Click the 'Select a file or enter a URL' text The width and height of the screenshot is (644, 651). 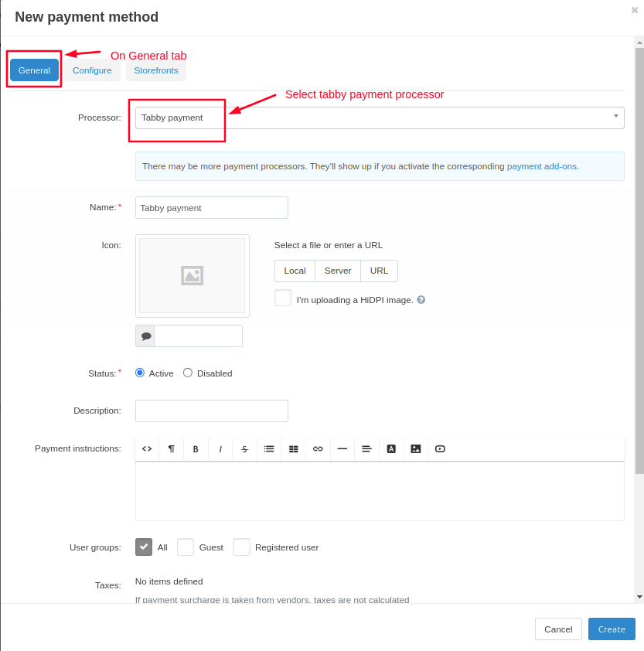(x=329, y=245)
